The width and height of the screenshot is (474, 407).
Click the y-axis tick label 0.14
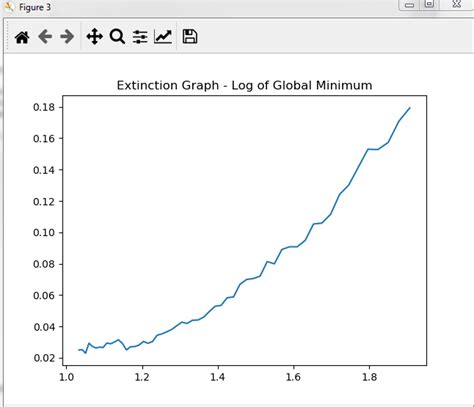45,170
